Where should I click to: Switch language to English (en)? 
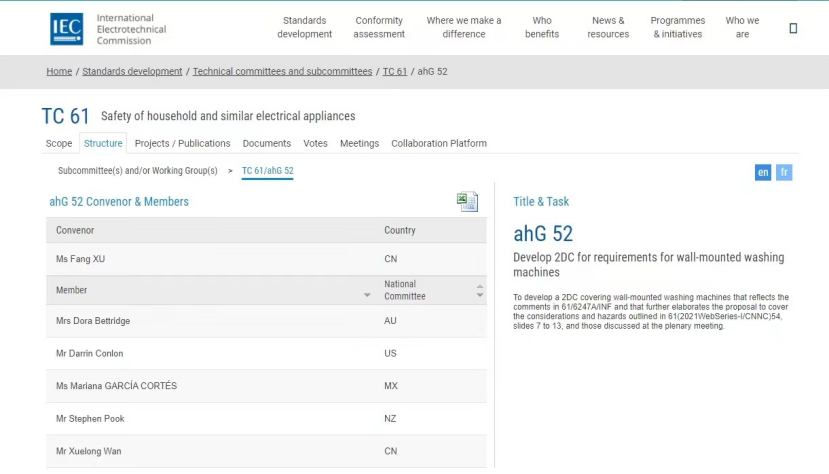pos(763,172)
